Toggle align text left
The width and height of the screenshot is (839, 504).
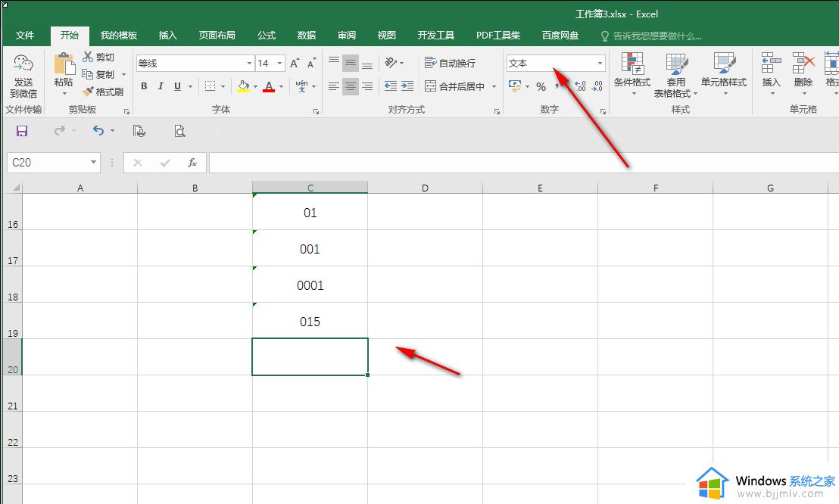pyautogui.click(x=333, y=86)
